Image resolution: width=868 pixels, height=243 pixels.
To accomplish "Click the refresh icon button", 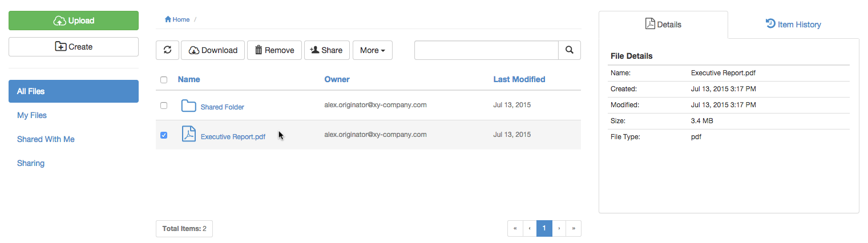I will click(167, 50).
